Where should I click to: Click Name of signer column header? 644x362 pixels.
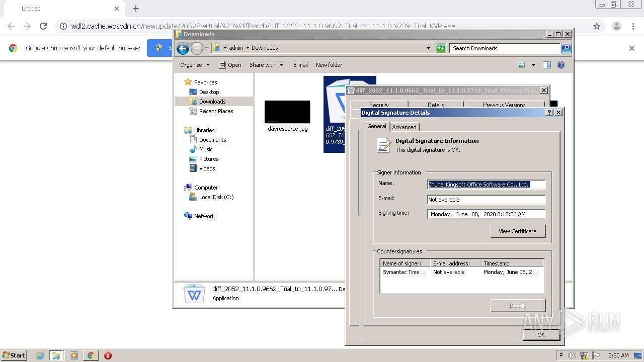pyautogui.click(x=405, y=263)
